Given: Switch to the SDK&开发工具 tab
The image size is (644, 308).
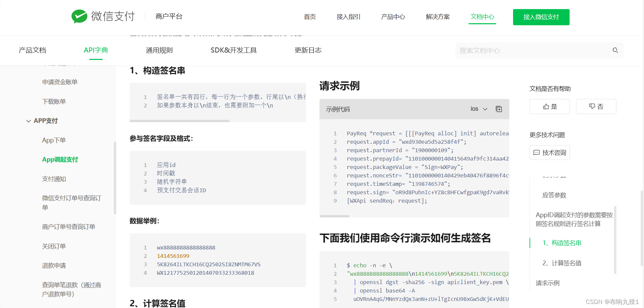Looking at the screenshot, I should (x=234, y=50).
